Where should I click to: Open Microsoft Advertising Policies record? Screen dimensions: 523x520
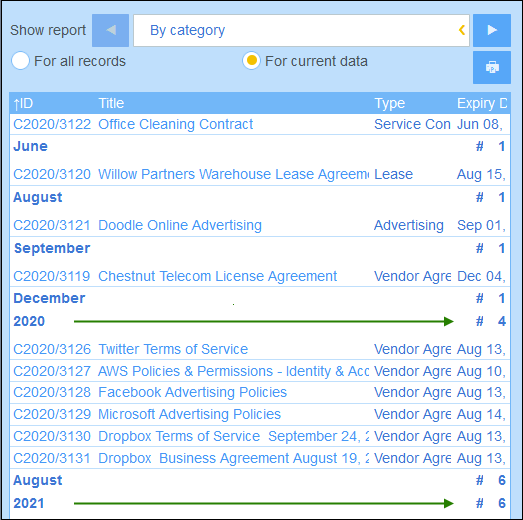coord(189,415)
